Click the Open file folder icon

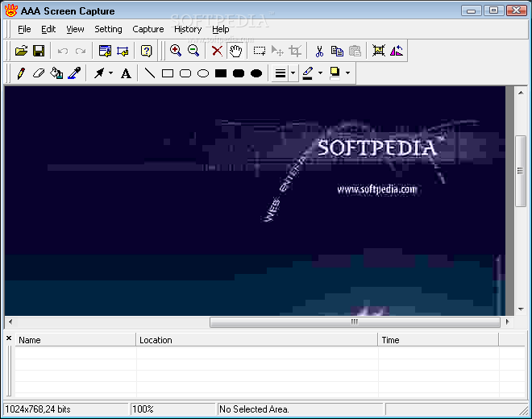22,51
